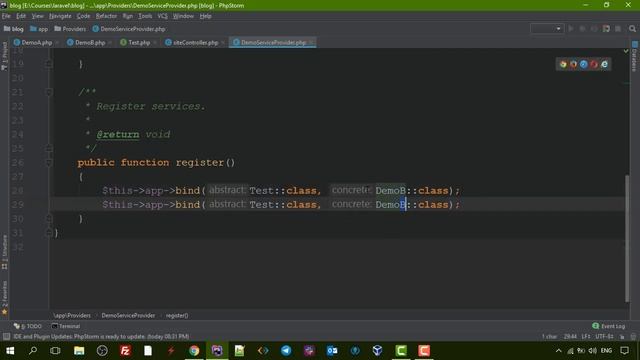Change the UTF-8 file encoding
The width and height of the screenshot is (640, 360).
[604, 337]
